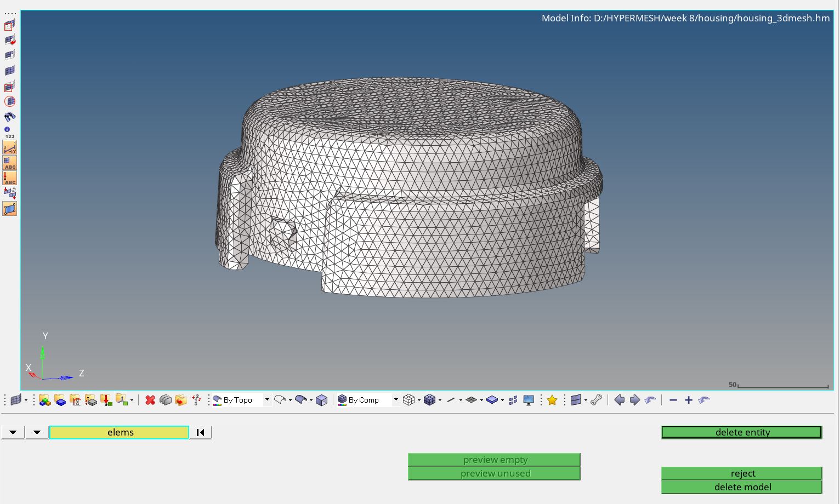The width and height of the screenshot is (840, 504).
Task: Click the preview unused button
Action: click(x=493, y=473)
